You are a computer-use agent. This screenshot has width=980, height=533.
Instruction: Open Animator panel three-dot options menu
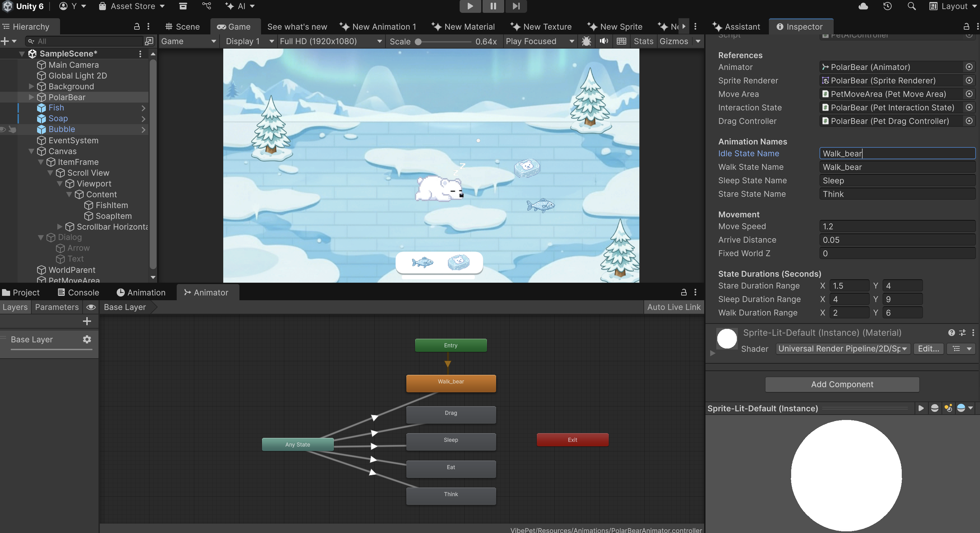point(695,292)
